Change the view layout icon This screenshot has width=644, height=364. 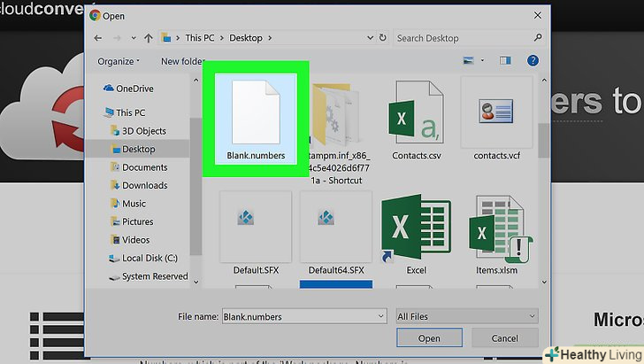tap(469, 61)
